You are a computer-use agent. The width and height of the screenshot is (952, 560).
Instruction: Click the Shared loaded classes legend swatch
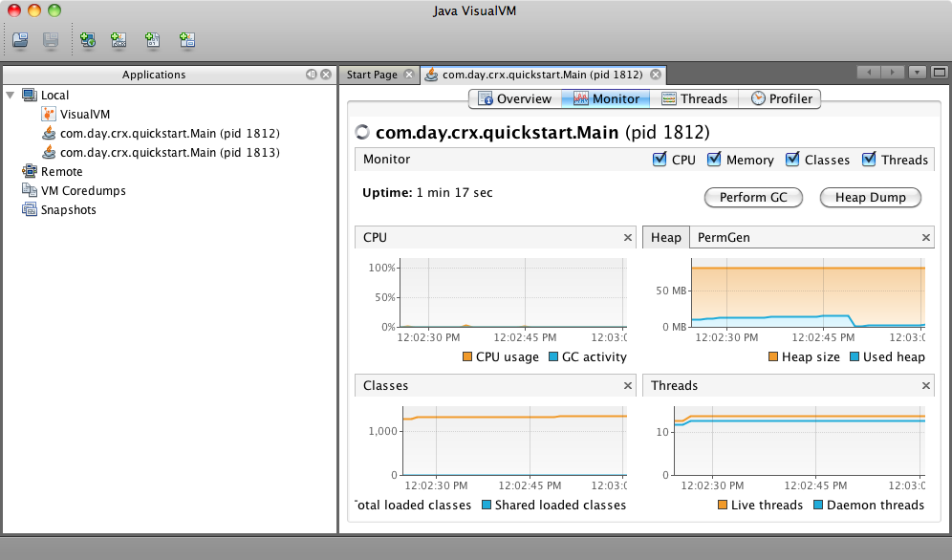[487, 505]
